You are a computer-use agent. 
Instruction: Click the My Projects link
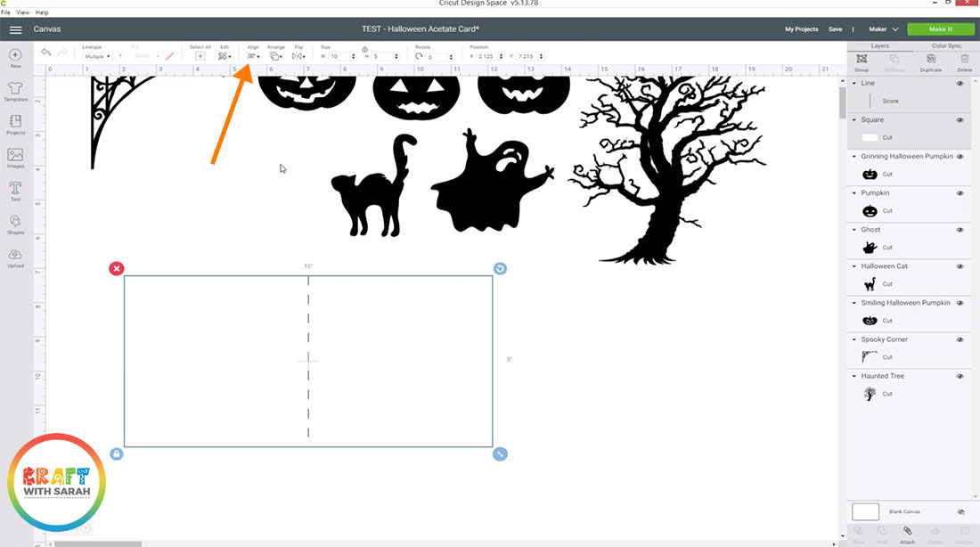801,29
